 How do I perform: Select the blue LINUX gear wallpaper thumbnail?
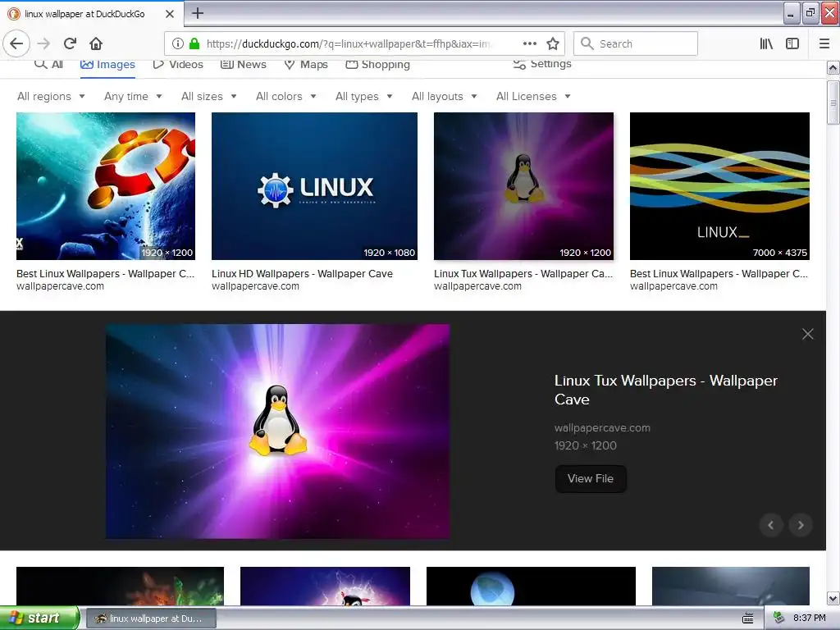click(314, 186)
